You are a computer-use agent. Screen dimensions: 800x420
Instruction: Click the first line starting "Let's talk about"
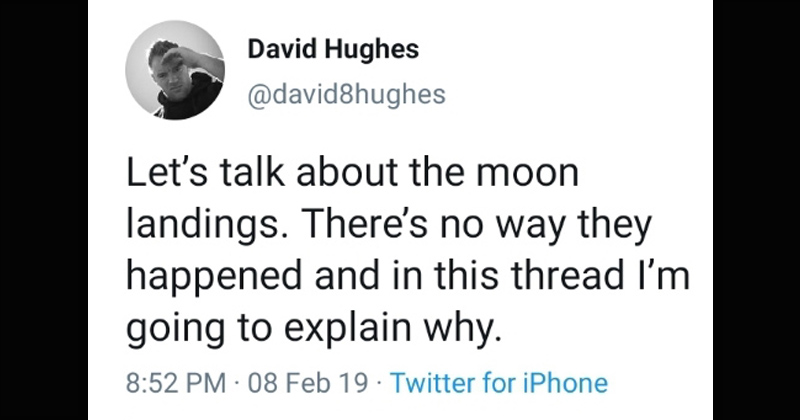(x=352, y=173)
